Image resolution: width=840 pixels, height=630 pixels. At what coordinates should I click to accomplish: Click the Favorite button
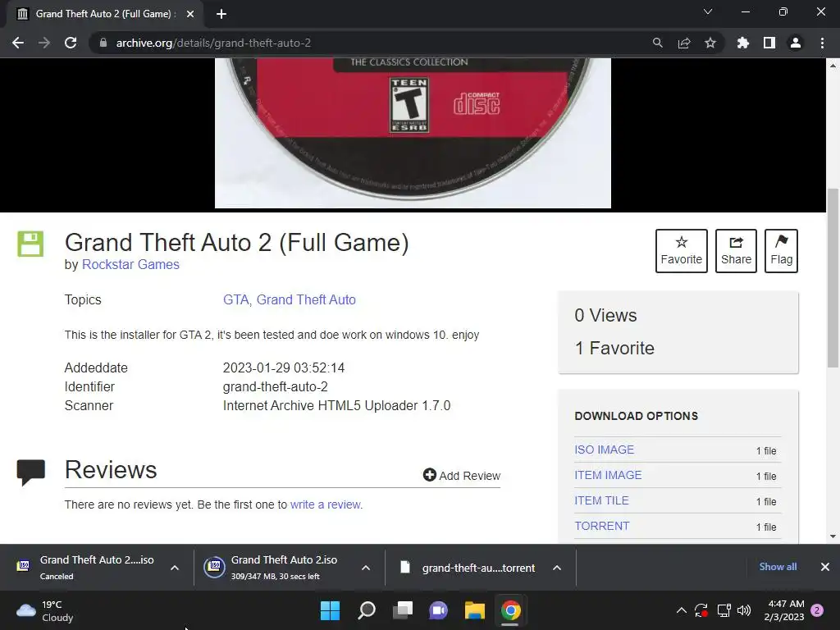tap(682, 251)
